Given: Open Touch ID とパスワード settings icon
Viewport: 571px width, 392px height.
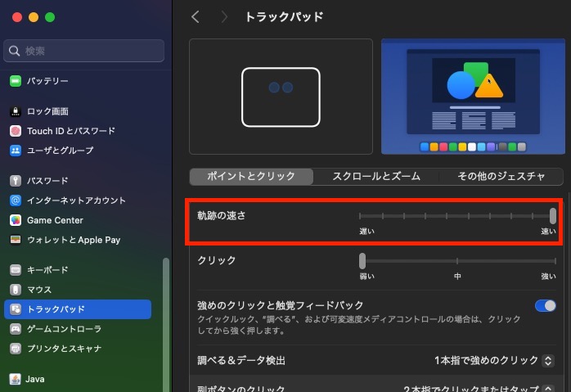Looking at the screenshot, I should click(x=15, y=131).
